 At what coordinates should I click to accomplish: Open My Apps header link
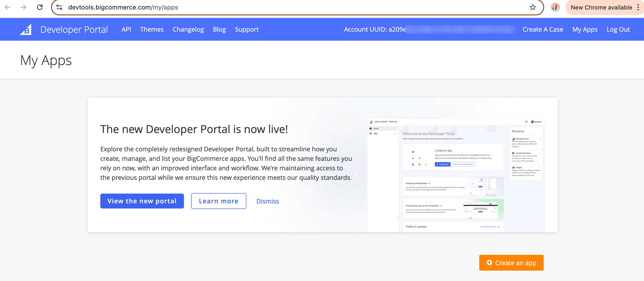coord(585,29)
